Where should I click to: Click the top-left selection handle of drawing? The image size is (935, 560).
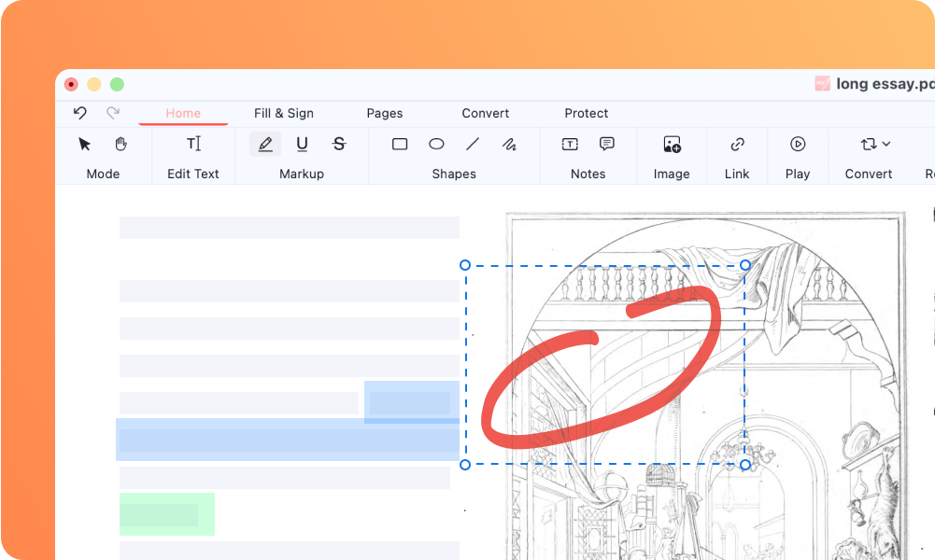coord(465,265)
